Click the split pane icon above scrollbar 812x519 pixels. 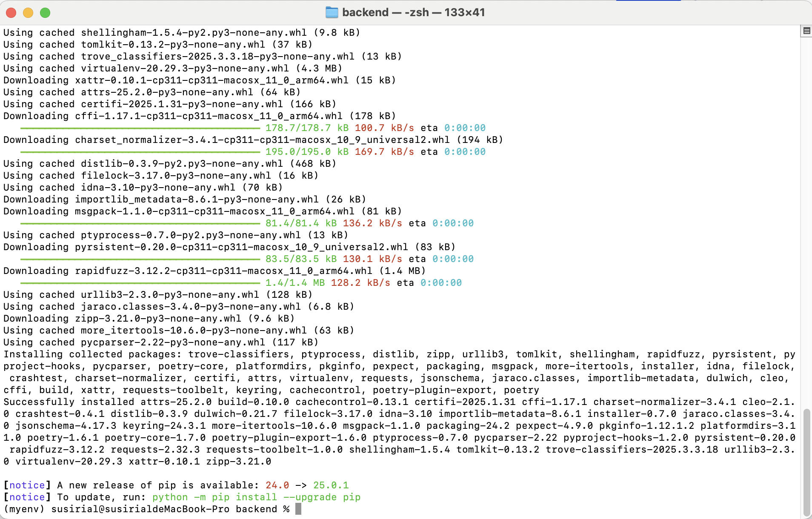click(x=806, y=31)
